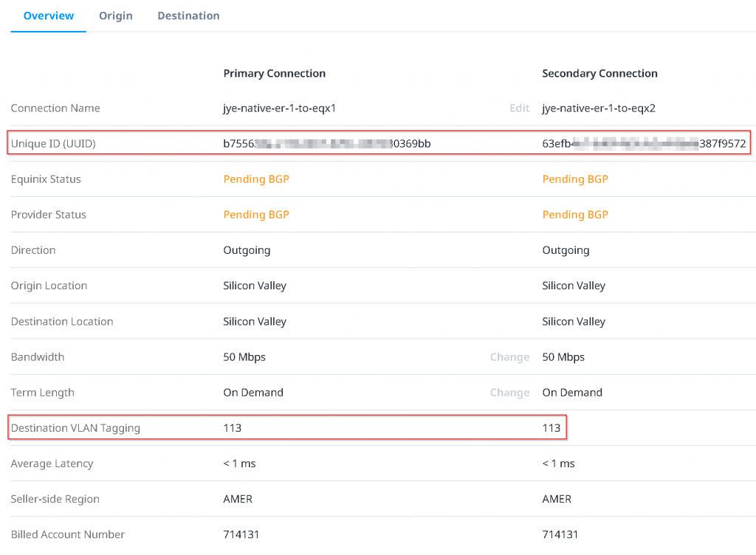The height and width of the screenshot is (555, 756).
Task: Click secondary Provider Status Pending BGP
Action: 575,215
